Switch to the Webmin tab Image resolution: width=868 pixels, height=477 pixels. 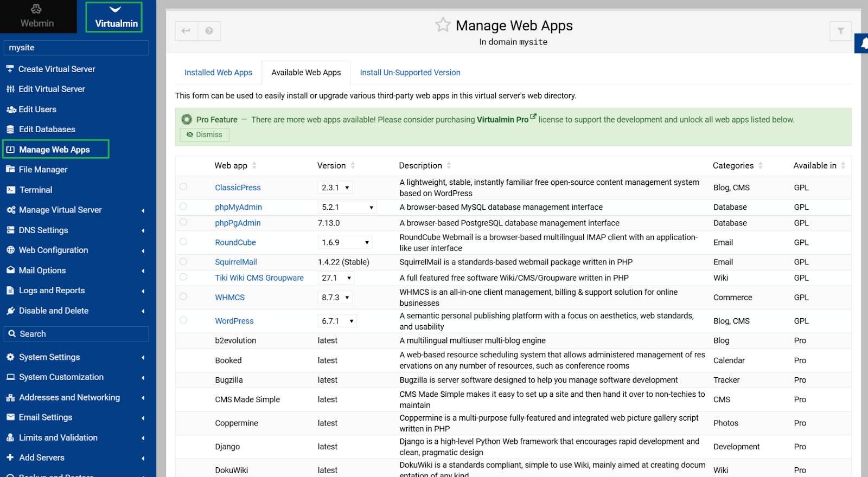click(x=37, y=16)
